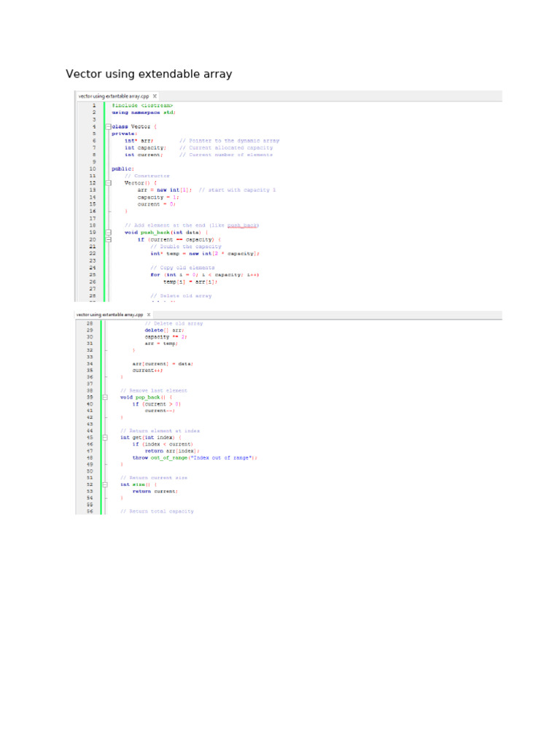This screenshot has height=747, width=560.
Task: Click the // Constructor comment
Action: click(x=147, y=177)
